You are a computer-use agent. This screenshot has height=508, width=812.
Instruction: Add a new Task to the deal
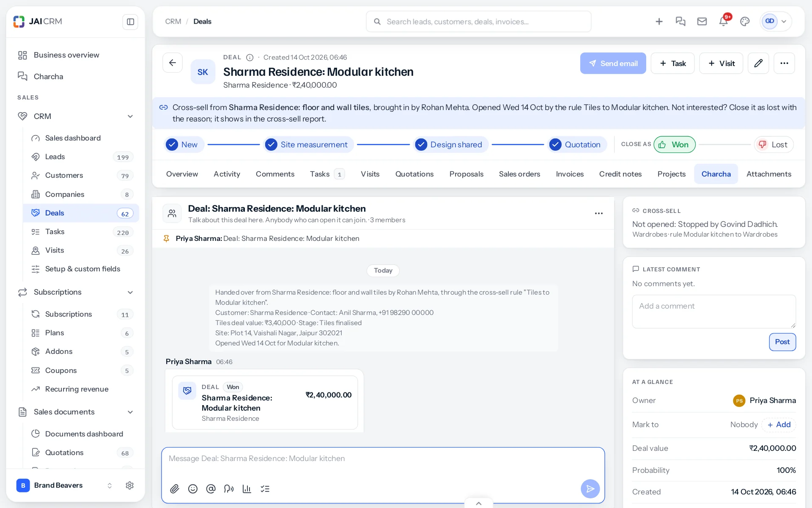click(x=672, y=63)
